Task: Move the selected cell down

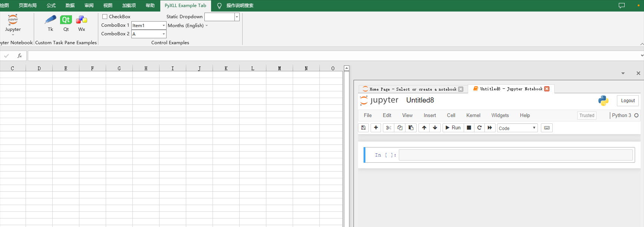Action: click(435, 128)
